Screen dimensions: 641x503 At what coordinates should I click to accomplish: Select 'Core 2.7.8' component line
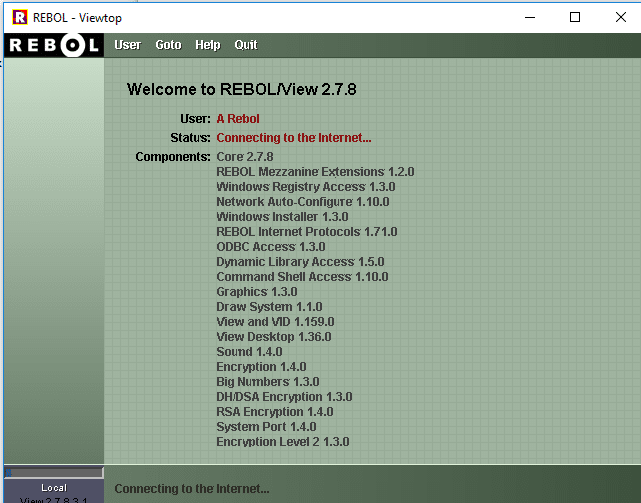[245, 157]
